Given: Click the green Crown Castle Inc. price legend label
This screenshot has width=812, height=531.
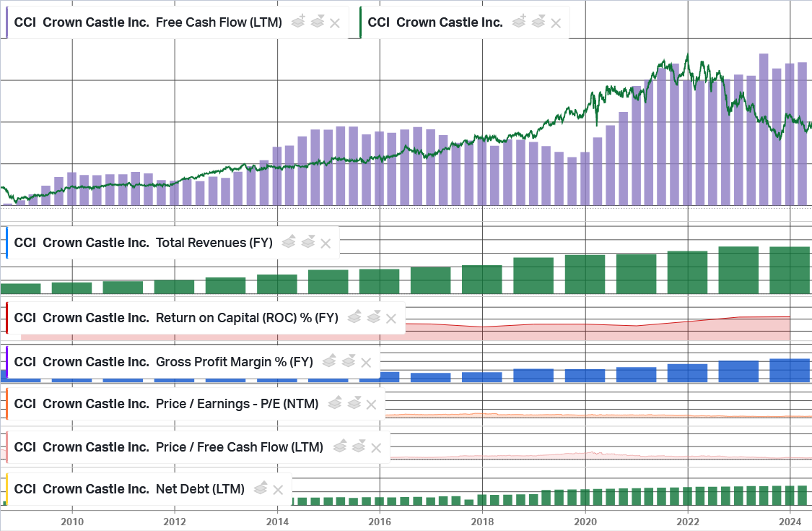Looking at the screenshot, I should coord(435,22).
